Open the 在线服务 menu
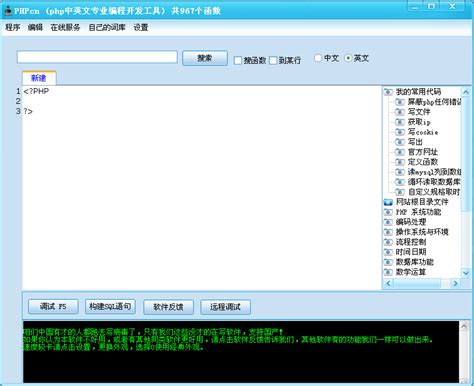 coord(65,27)
